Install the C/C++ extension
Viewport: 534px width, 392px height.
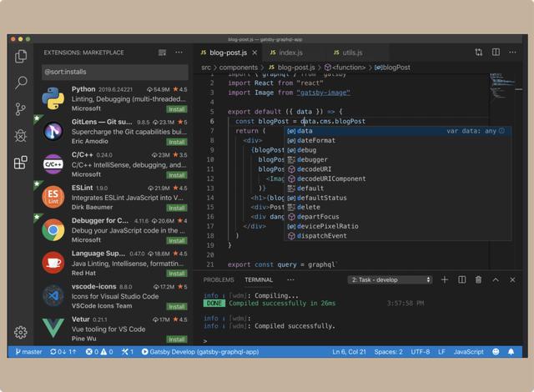click(177, 175)
